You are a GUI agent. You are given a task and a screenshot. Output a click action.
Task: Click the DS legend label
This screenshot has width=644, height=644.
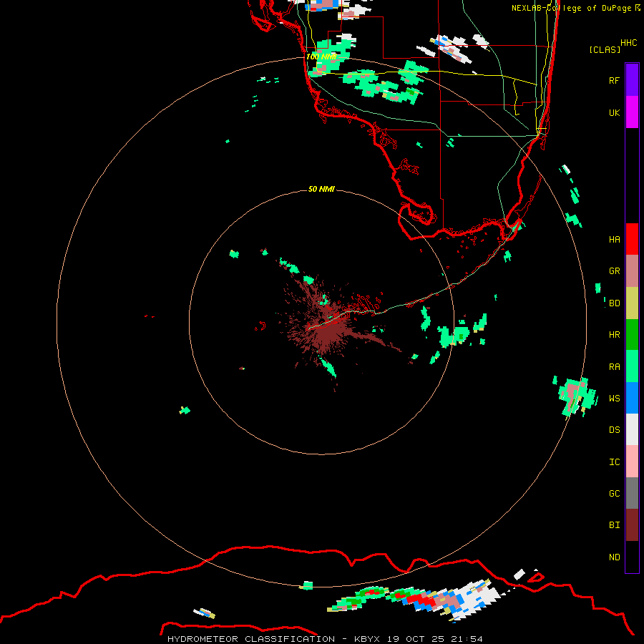click(x=614, y=429)
